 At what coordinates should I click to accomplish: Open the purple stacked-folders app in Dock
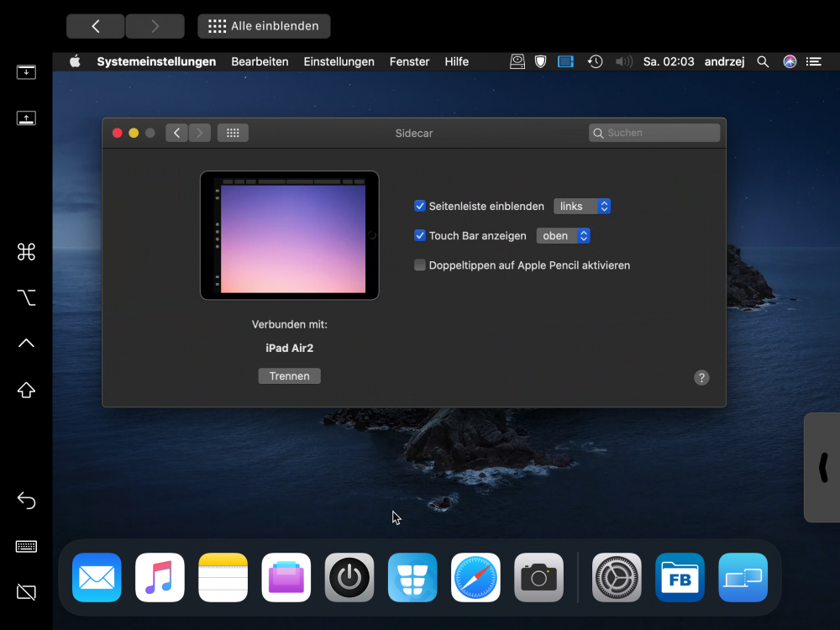point(286,578)
